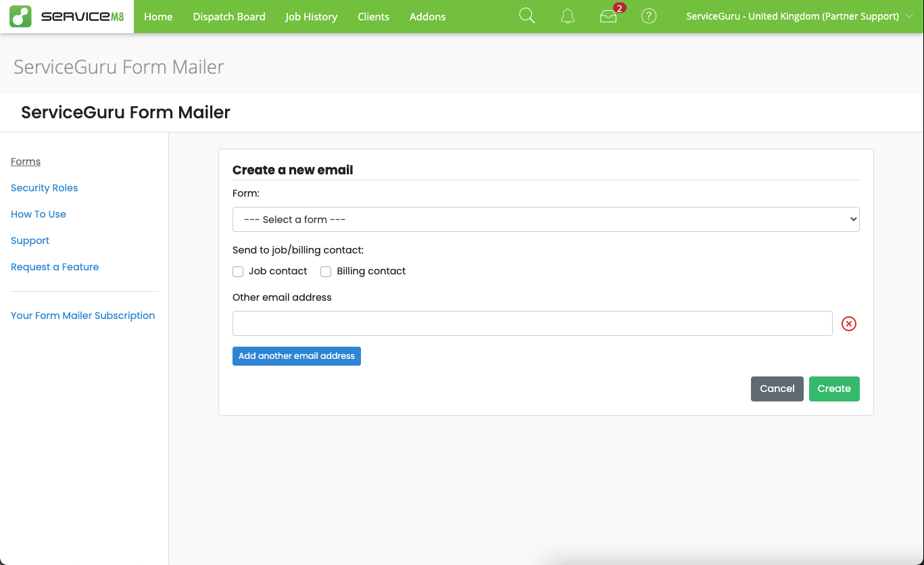Screen dimensions: 924x565
Task: Tick the Job contact checkbox
Action: click(x=238, y=272)
